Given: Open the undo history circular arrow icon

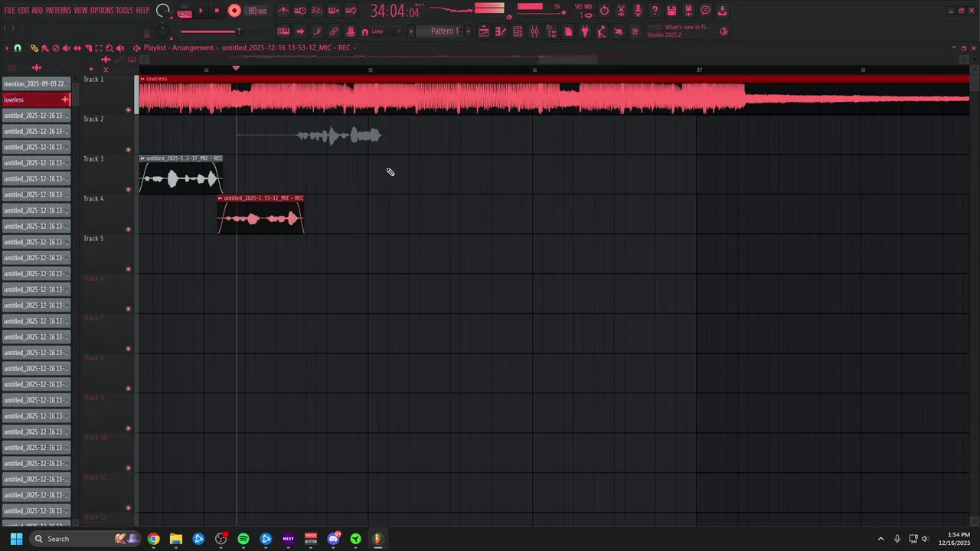Looking at the screenshot, I should [604, 11].
